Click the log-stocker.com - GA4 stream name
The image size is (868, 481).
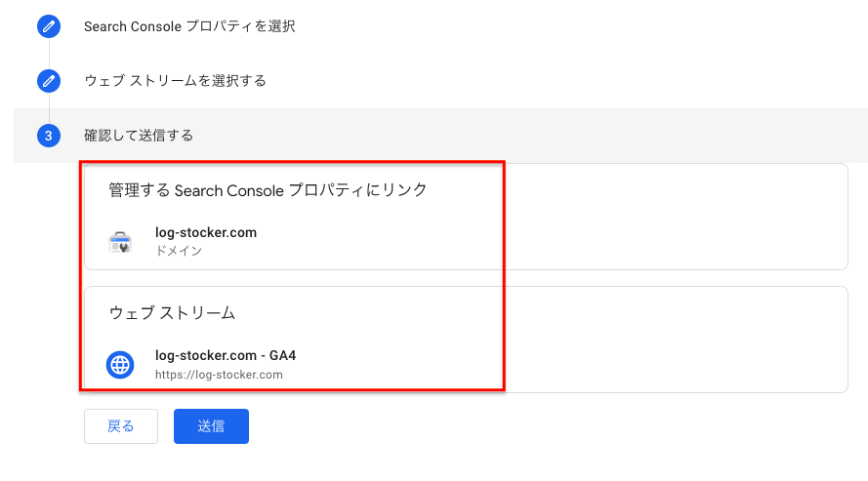point(226,355)
